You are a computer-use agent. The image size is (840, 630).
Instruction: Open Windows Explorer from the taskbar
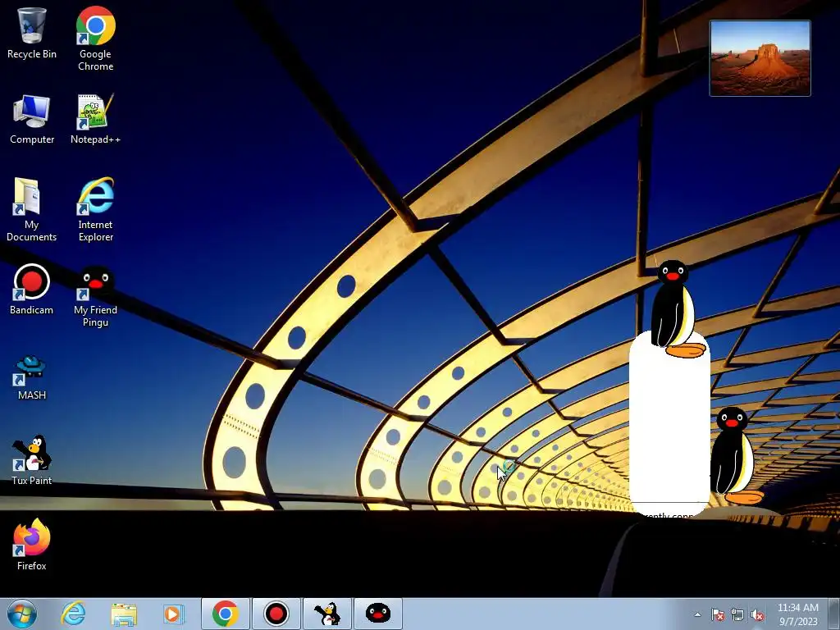124,614
